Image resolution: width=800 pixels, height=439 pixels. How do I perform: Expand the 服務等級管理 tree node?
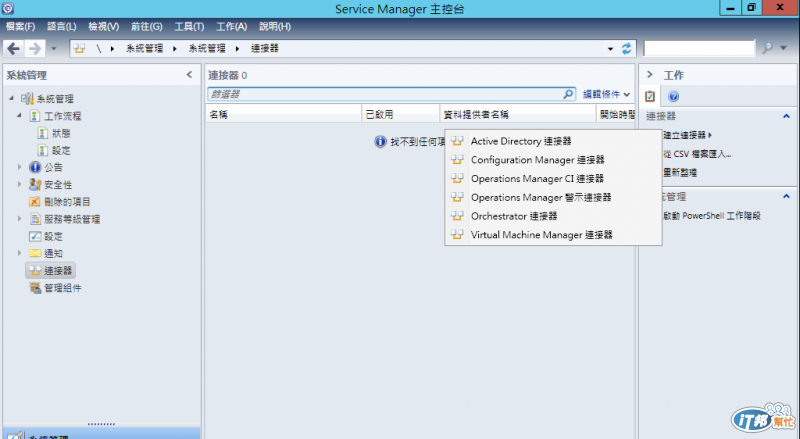19,218
